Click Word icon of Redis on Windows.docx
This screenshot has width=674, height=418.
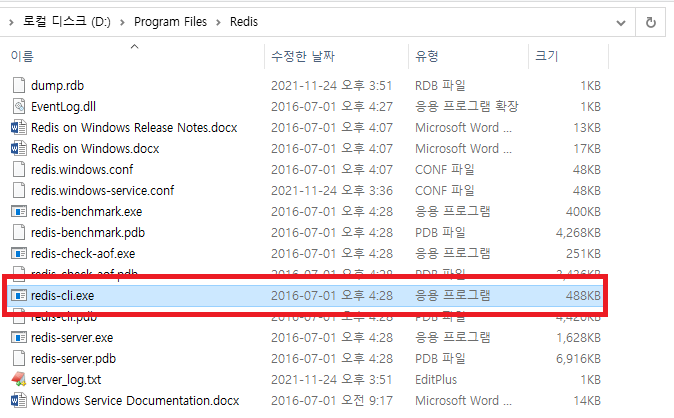pos(18,148)
